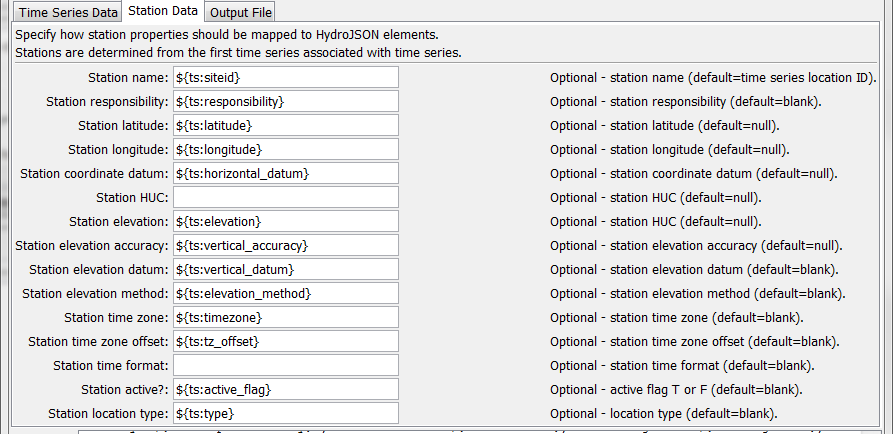Screen dimensions: 893x434
Task: Select the Station elevation method field
Action: pos(286,293)
